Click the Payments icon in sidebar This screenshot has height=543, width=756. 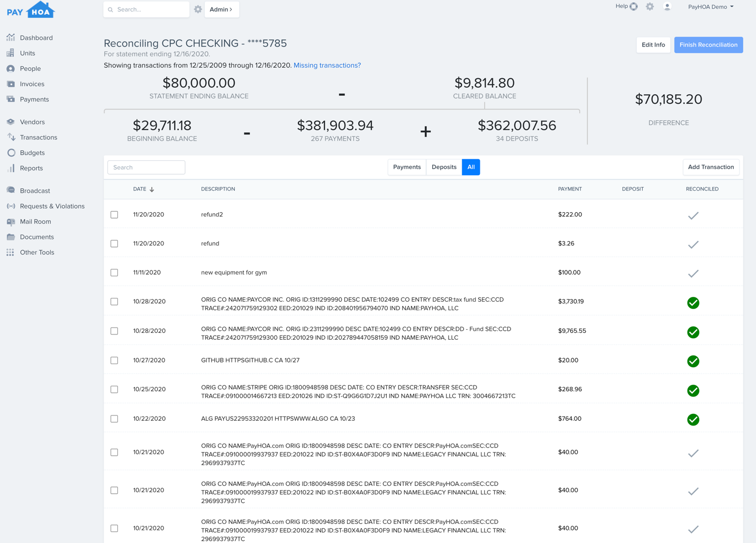pos(11,99)
